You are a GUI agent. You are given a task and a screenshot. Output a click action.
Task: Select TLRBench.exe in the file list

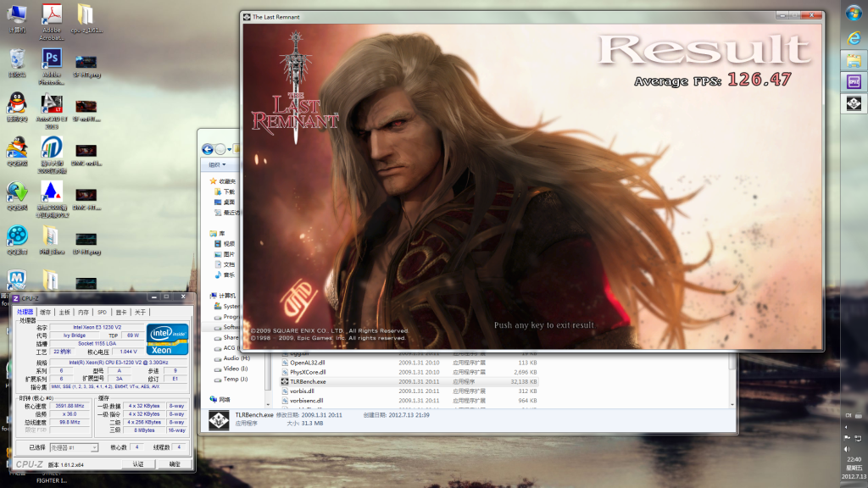pos(308,382)
